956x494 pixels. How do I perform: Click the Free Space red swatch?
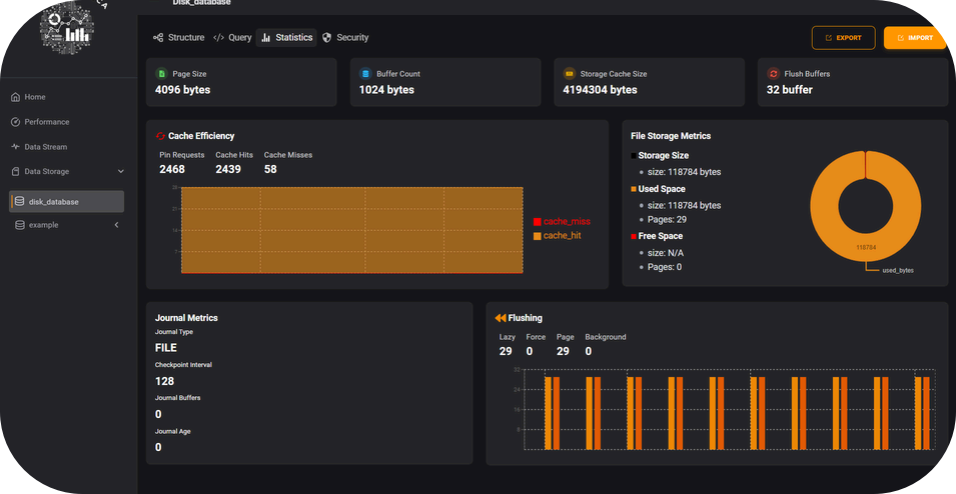point(633,236)
